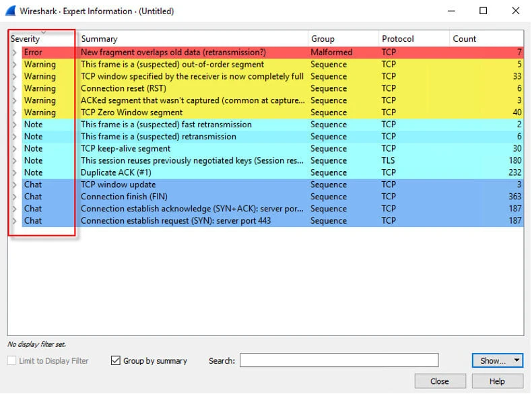
Task: Expand the Connection reset (RST) warning row
Action: [14, 89]
